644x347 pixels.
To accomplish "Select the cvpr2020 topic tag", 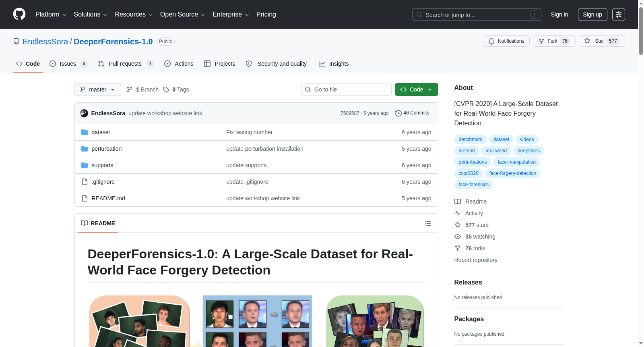I will 469,173.
